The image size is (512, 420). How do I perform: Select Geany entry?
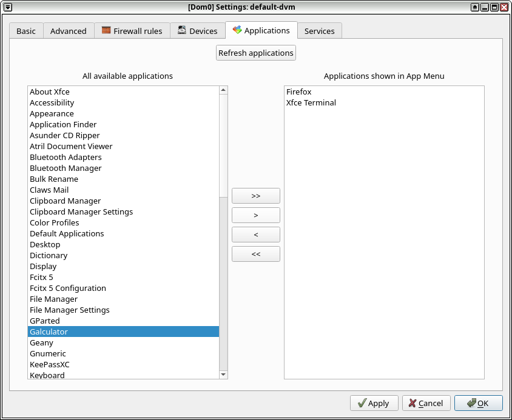click(123, 342)
